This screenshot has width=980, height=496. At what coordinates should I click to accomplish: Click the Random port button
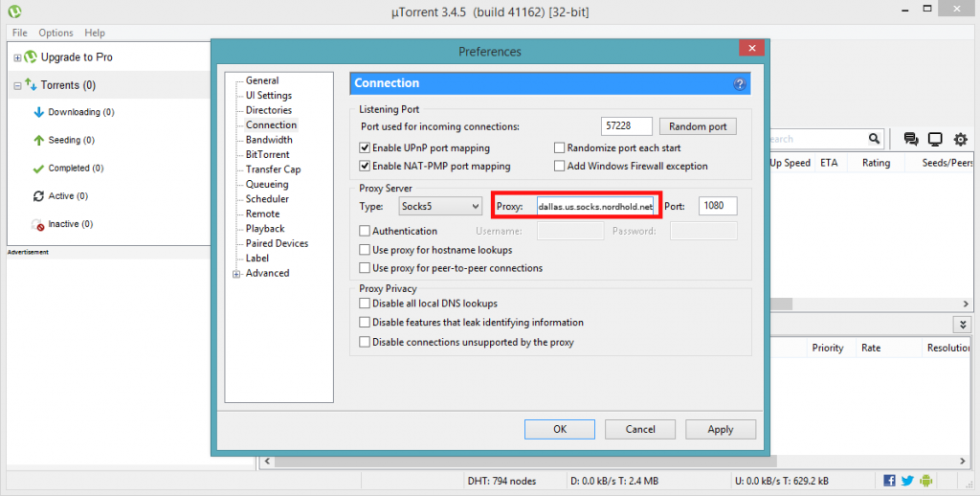point(698,126)
